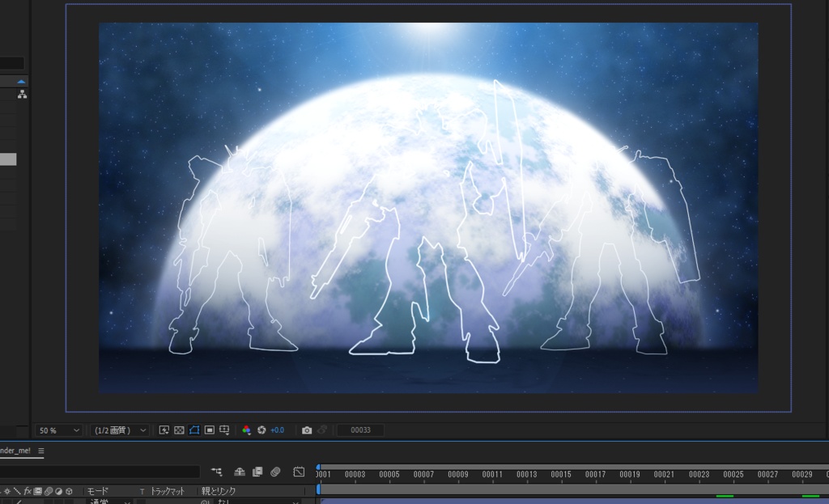Enable the Region of Interest button

pos(210,430)
